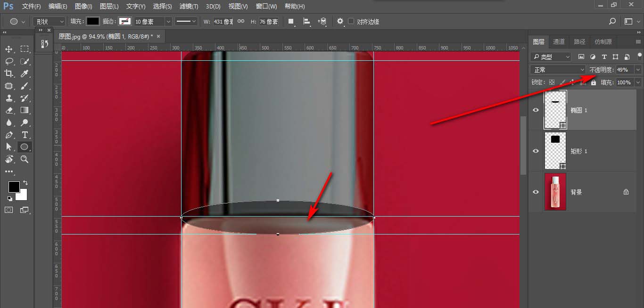Open the stroke line style dropdown

186,21
